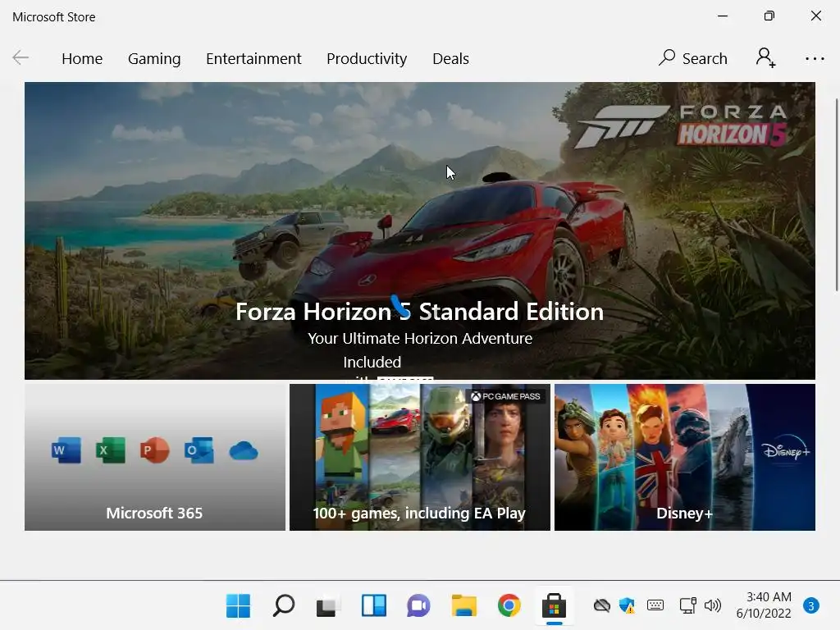Open Teams Chat from the taskbar

coord(418,606)
